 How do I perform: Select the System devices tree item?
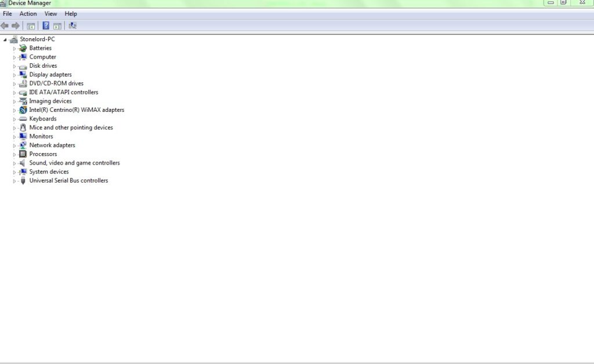click(49, 172)
